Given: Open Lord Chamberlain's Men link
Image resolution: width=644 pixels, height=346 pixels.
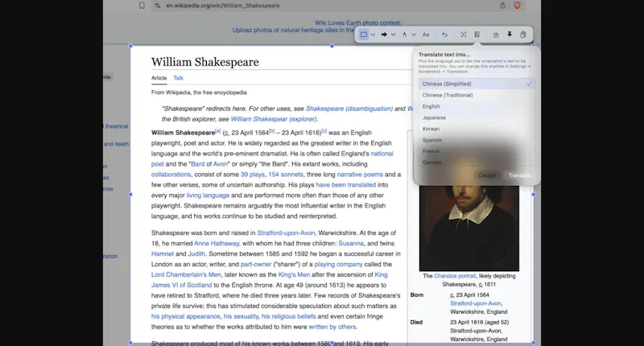Looking at the screenshot, I should (x=186, y=274).
